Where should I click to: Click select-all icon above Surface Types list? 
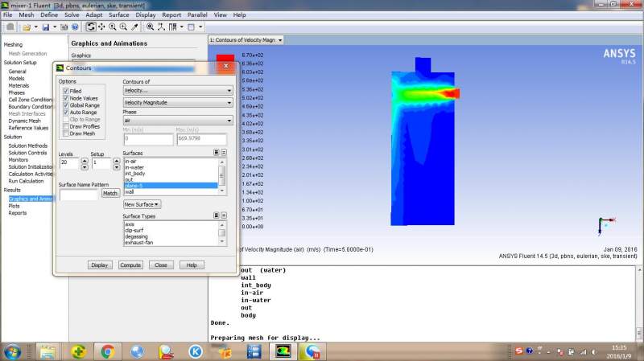[x=216, y=215]
